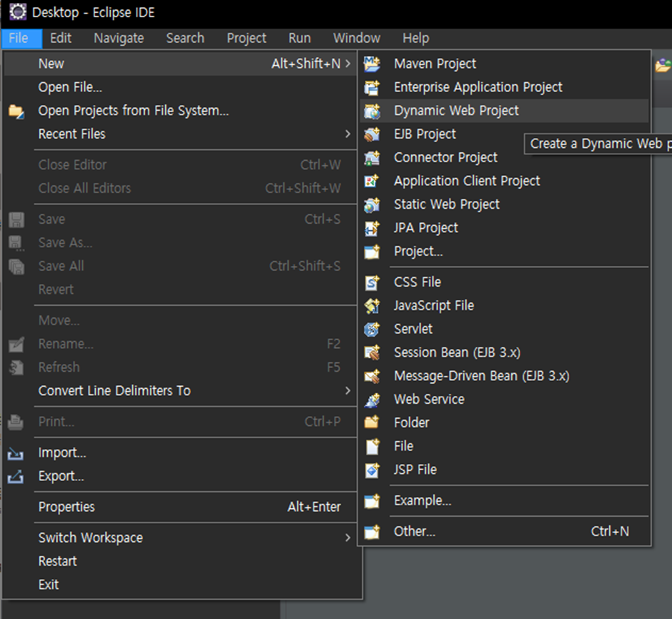Select Export... menu entry
This screenshot has width=672, height=619.
coord(180,476)
